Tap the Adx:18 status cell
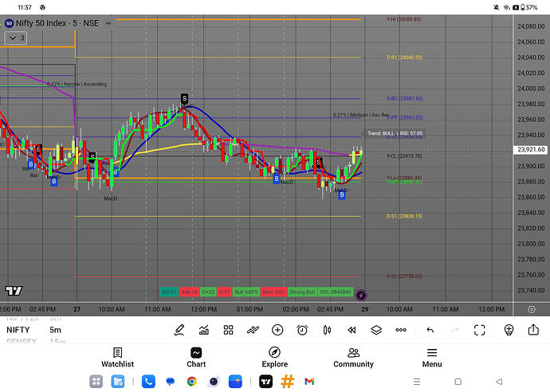 189,292
